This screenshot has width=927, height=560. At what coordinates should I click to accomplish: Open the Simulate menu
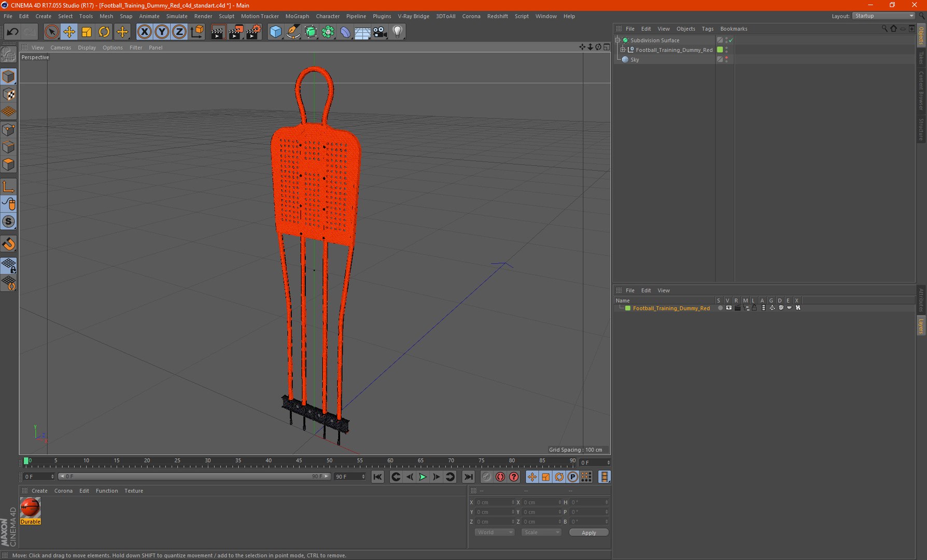tap(176, 16)
